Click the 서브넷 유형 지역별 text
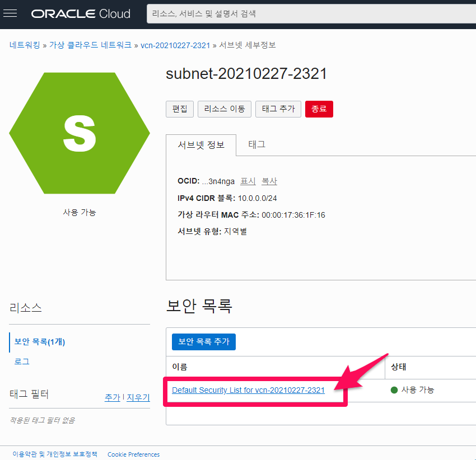This screenshot has width=476, height=460. 212,232
